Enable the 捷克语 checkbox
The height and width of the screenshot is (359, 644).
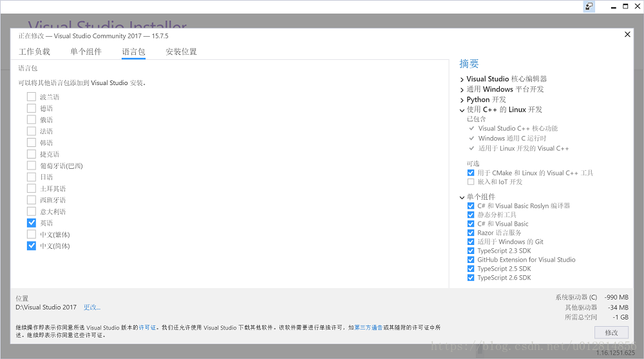tap(31, 154)
